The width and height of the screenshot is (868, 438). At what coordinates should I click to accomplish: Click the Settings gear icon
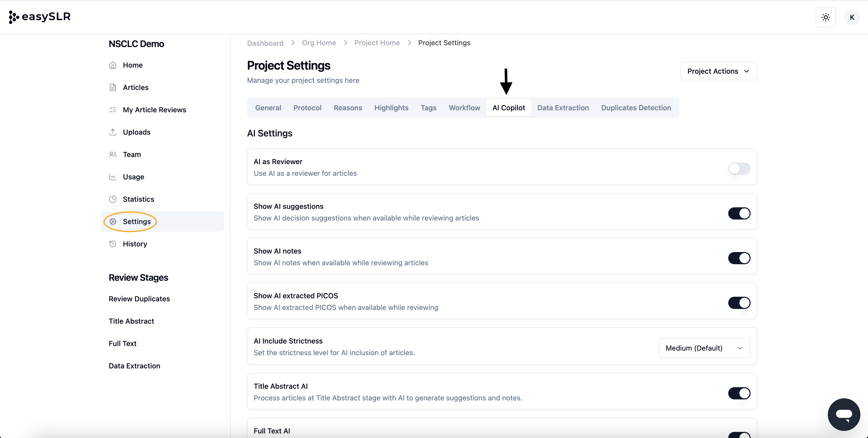click(113, 221)
